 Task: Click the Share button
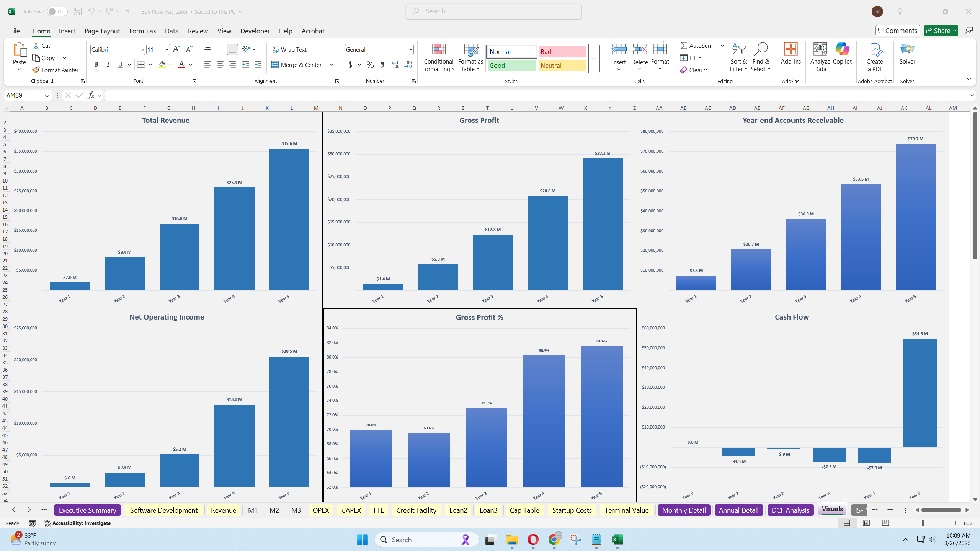tap(940, 30)
